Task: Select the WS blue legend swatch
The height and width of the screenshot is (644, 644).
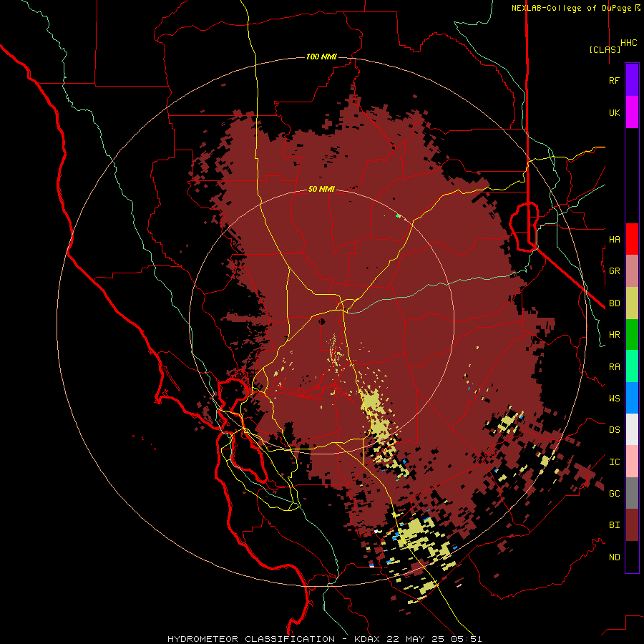Action: coord(632,398)
